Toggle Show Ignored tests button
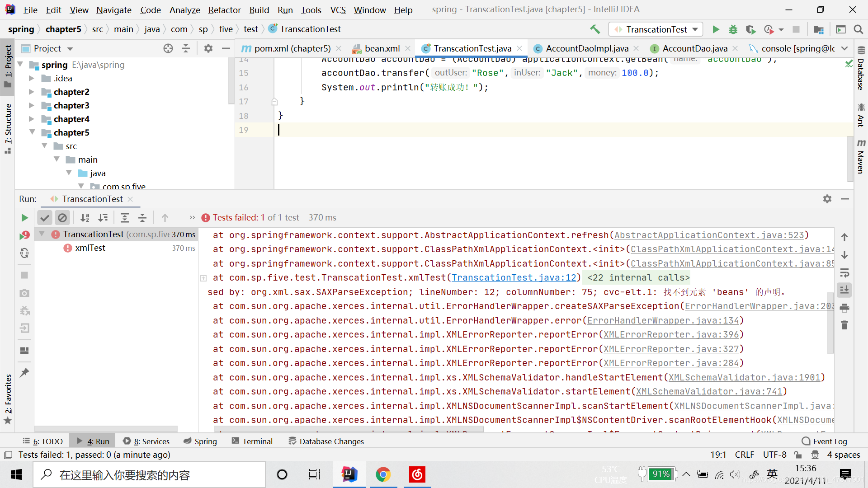Screen dimensions: 868x488 pyautogui.click(x=62, y=218)
